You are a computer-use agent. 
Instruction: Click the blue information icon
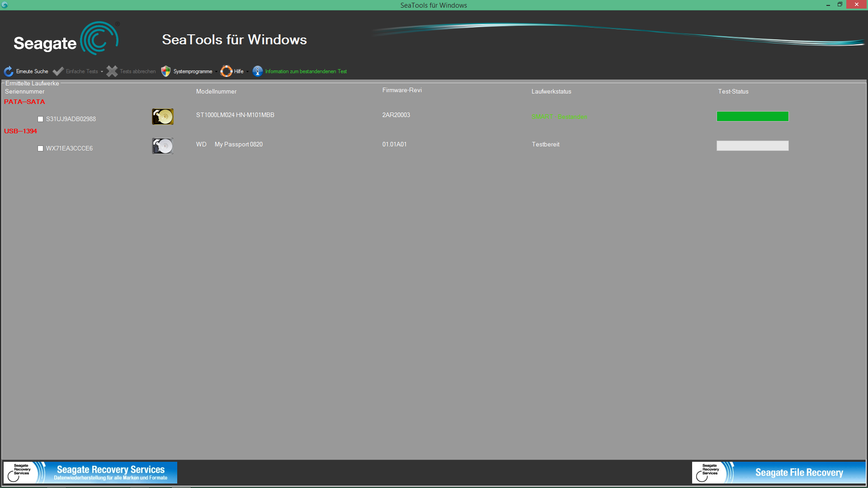point(257,71)
